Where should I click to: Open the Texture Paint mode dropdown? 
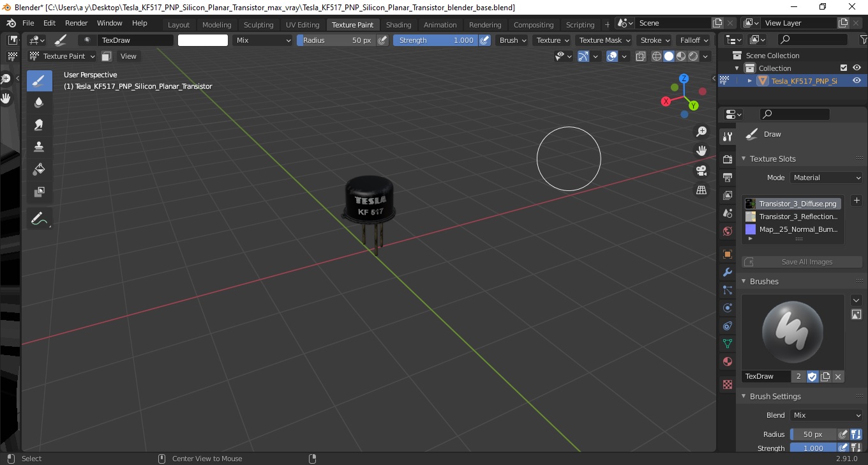click(x=62, y=56)
